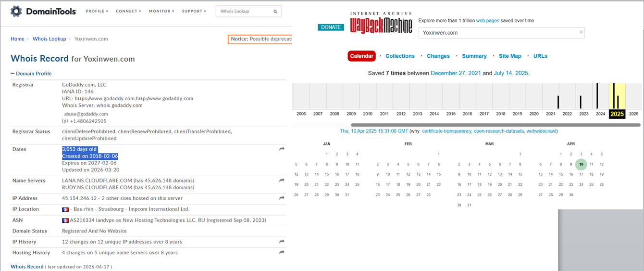Viewport: 644px width, 271px height.
Task: Click 'Whois Server: whois.godaddy.com' text
Action: pyautogui.click(x=102, y=105)
